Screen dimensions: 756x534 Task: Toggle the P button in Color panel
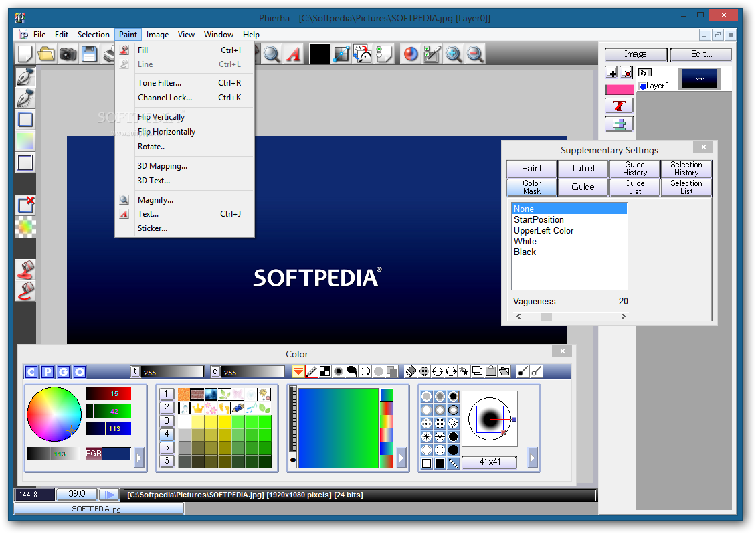coord(48,372)
